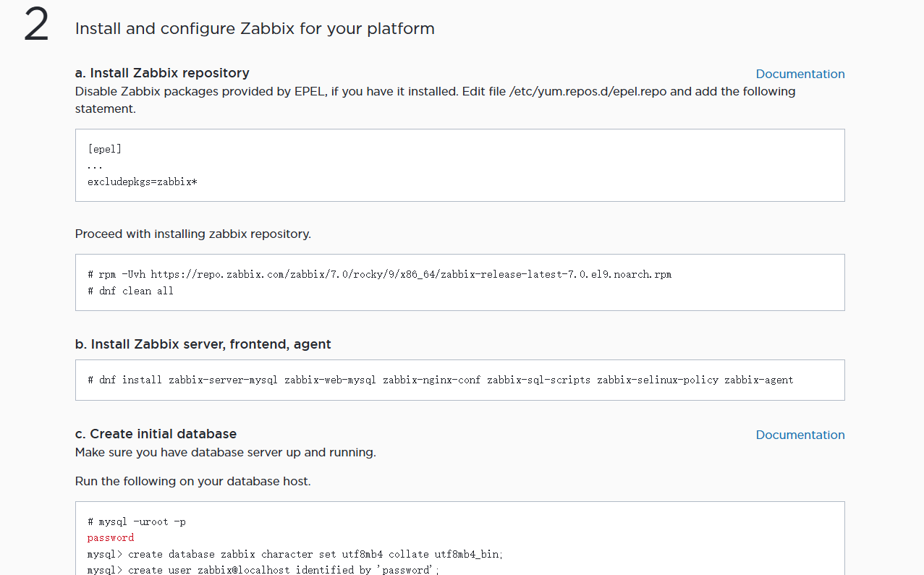The height and width of the screenshot is (575, 924).
Task: Click 'Proceed with installing zabbix repository.' text
Action: point(193,234)
